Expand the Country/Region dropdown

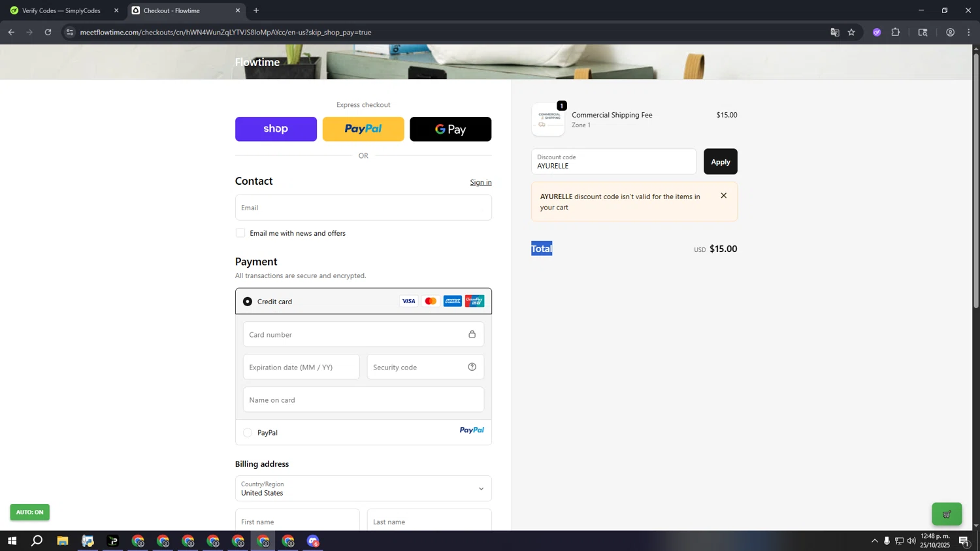[363, 488]
